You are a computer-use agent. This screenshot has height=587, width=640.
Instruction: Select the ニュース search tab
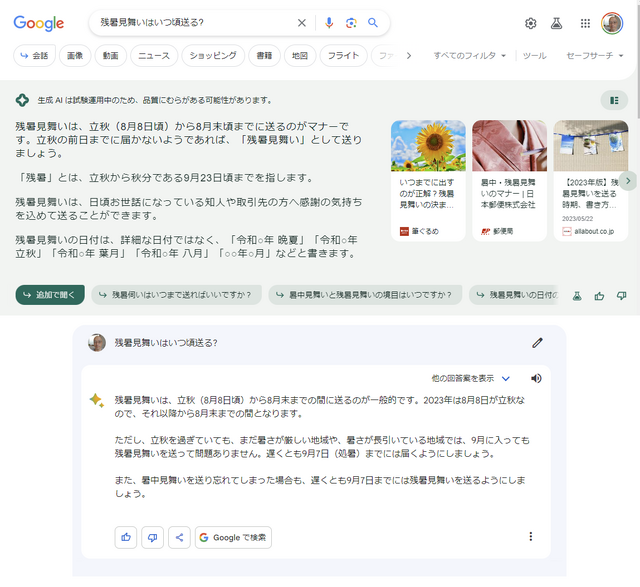click(x=154, y=56)
